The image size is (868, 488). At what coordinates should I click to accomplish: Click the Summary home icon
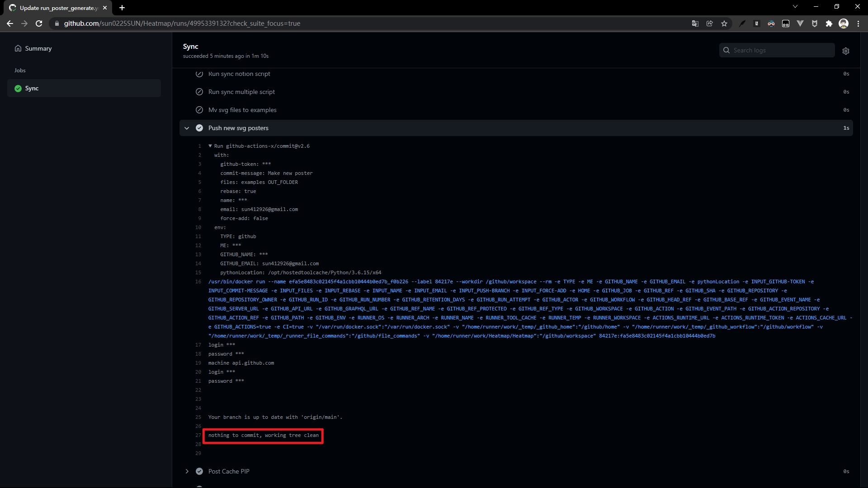18,48
